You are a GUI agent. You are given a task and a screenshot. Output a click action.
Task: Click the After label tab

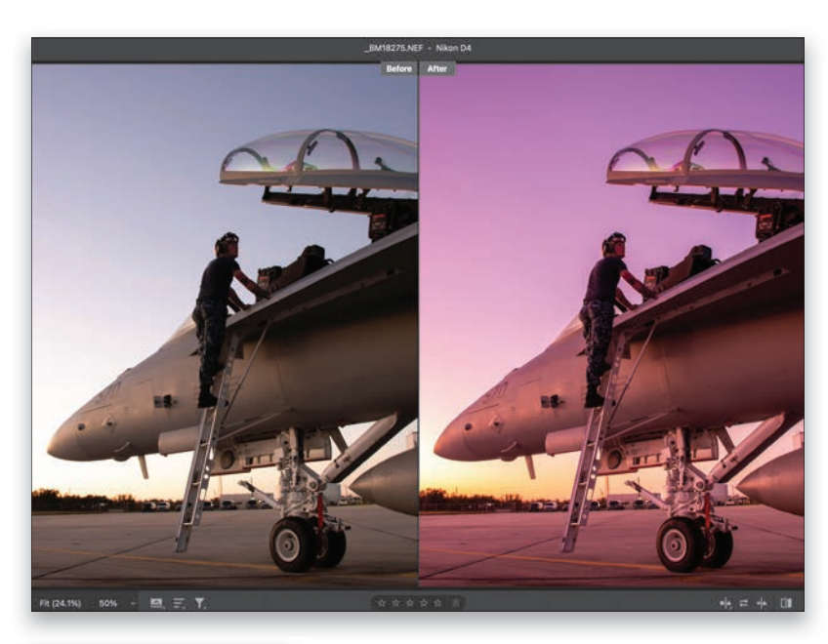click(x=436, y=69)
